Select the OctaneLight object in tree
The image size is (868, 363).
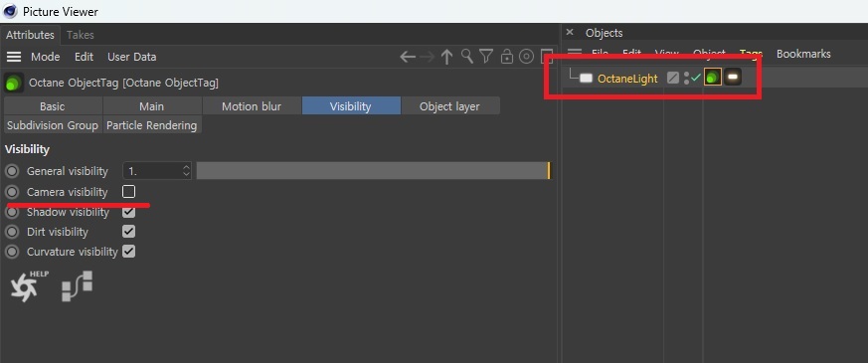[x=627, y=79]
